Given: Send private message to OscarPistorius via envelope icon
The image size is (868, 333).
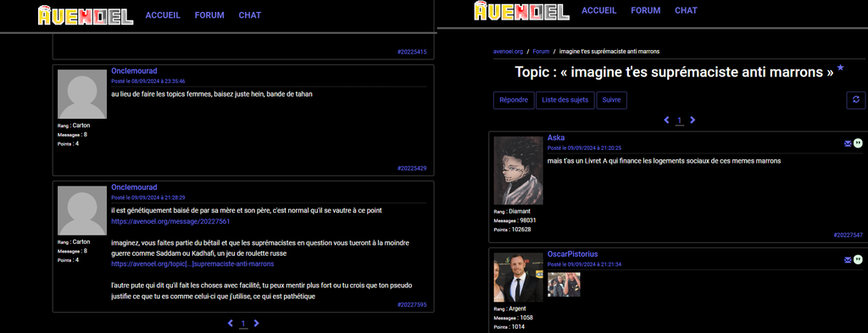Looking at the screenshot, I should pos(848,260).
